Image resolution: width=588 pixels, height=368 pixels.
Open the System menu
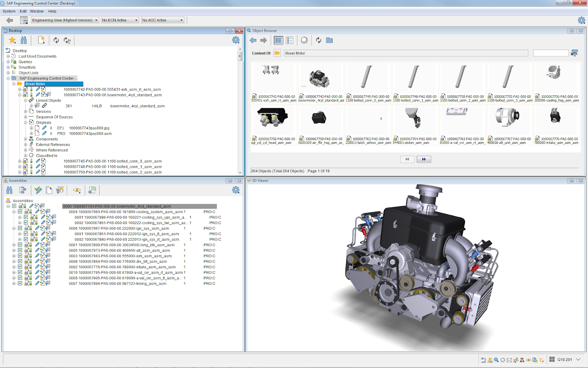click(9, 11)
